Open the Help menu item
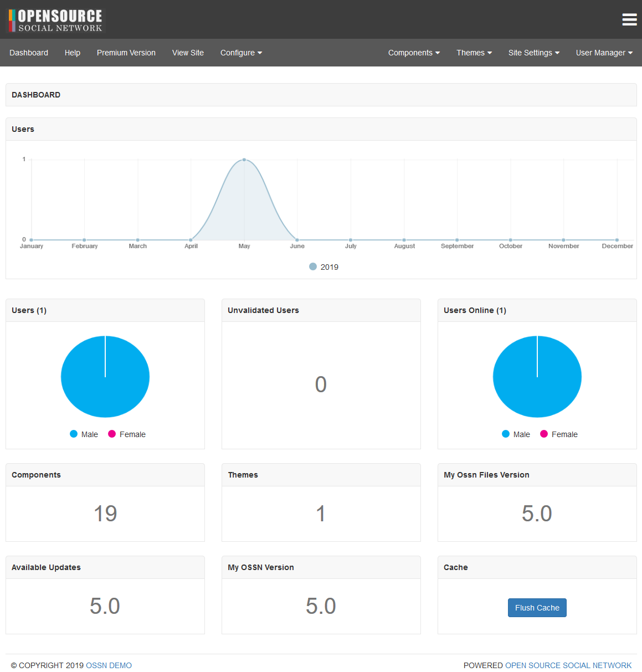The width and height of the screenshot is (642, 672). tap(73, 53)
